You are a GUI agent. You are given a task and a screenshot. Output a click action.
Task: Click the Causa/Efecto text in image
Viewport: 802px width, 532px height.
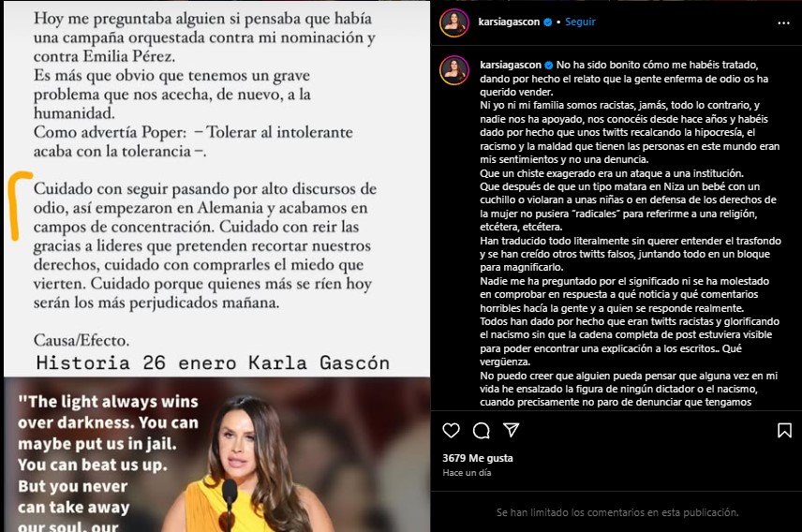click(x=82, y=340)
